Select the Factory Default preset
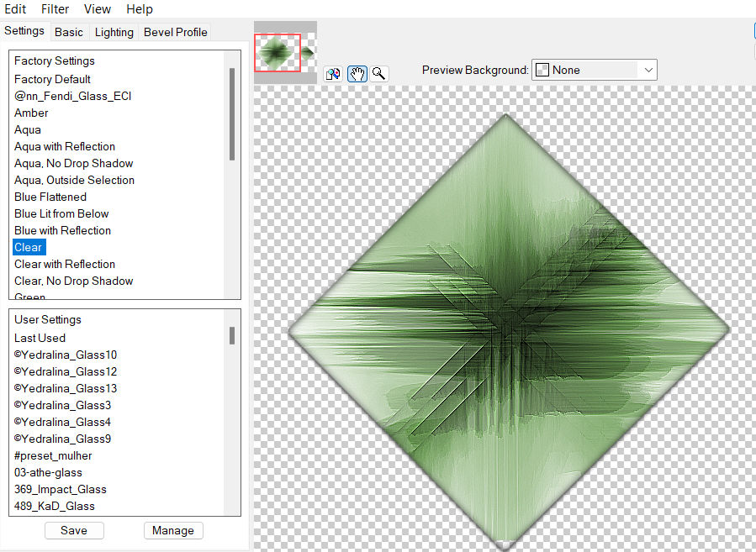Image resolution: width=756 pixels, height=552 pixels. (x=52, y=79)
